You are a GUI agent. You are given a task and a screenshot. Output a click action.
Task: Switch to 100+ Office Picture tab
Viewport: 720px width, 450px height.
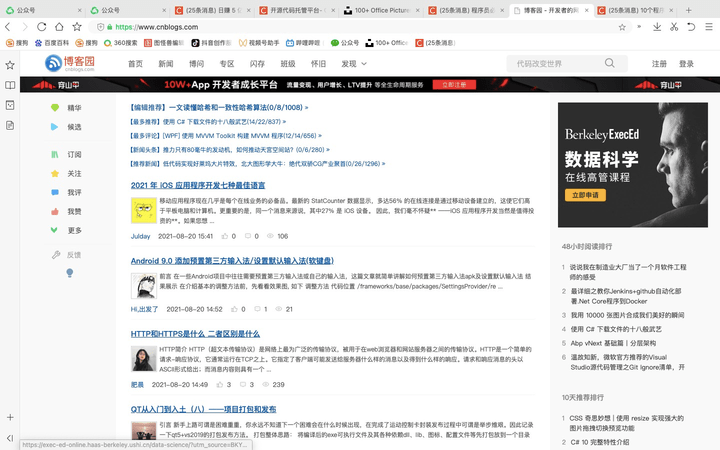pos(381,10)
